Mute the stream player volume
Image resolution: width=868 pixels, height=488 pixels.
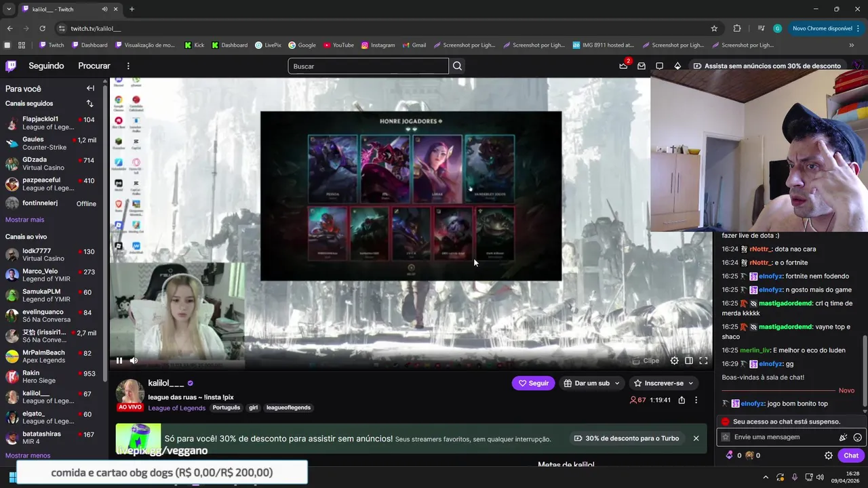pos(134,361)
